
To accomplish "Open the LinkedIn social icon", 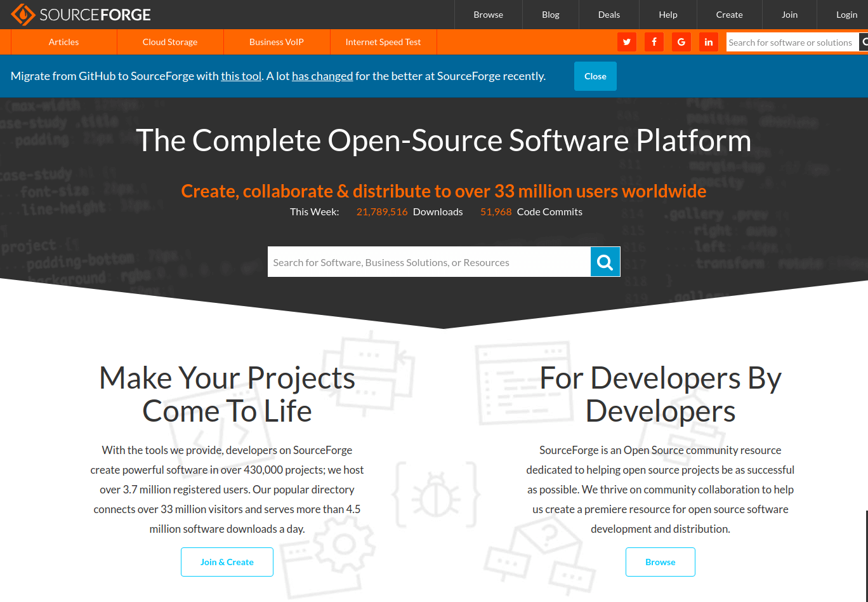I will click(x=709, y=43).
